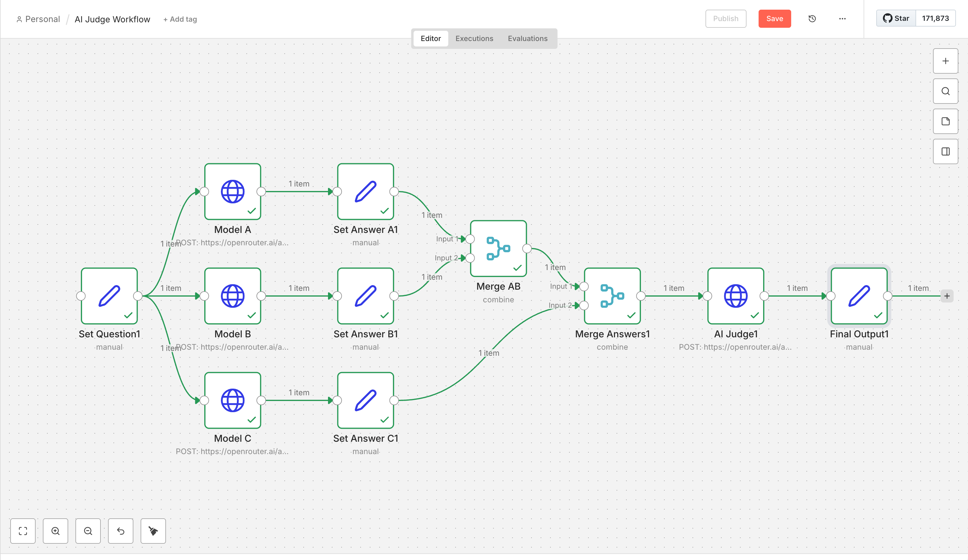
Task: Zoom out of the workflow canvas
Action: tap(88, 531)
